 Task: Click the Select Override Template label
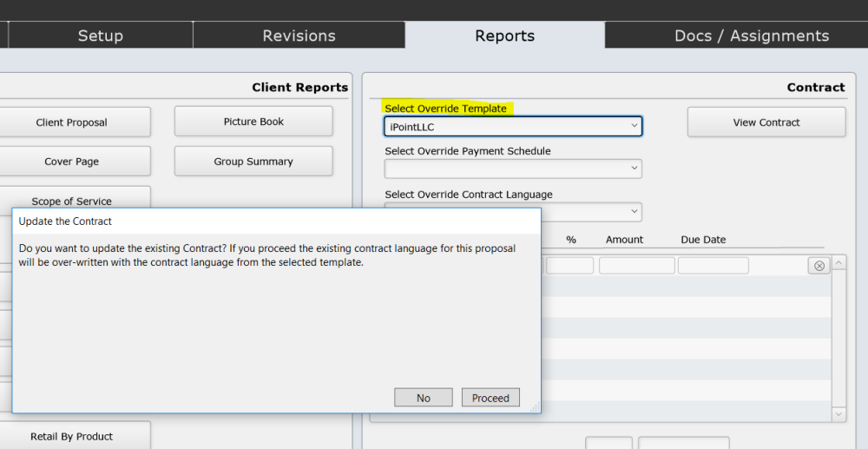pos(445,109)
